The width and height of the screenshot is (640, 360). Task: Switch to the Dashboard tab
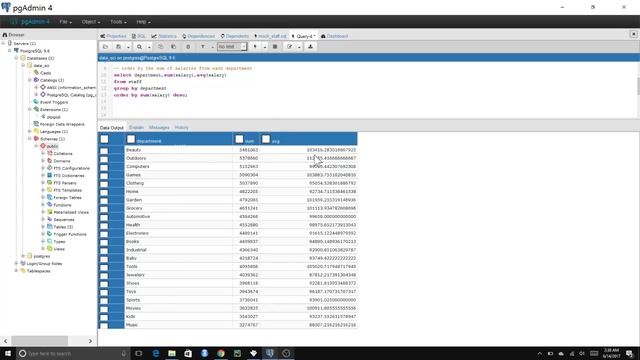tap(334, 36)
